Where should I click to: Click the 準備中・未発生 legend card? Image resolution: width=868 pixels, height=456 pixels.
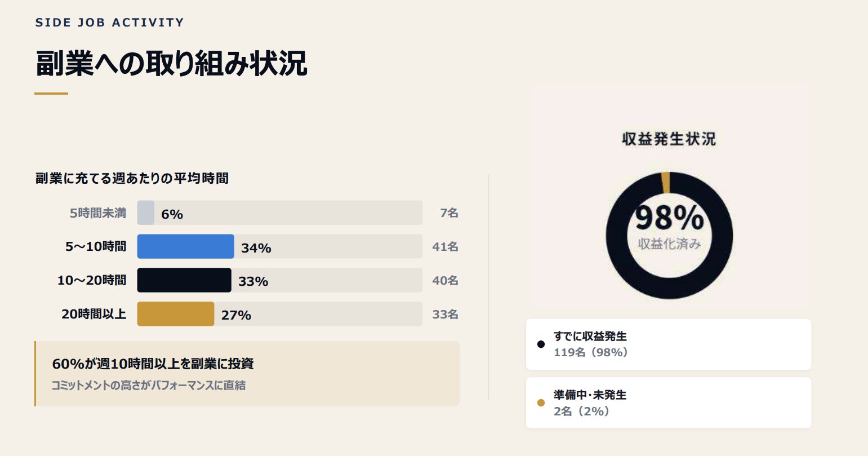(x=668, y=402)
